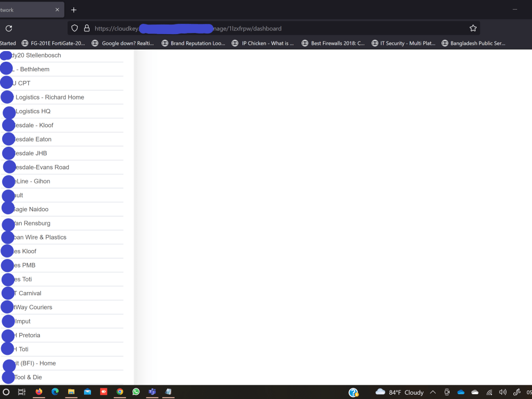Screen dimensions: 532x399
Task: Open Best Firewalls 2018 bookmark
Action: pos(333,43)
